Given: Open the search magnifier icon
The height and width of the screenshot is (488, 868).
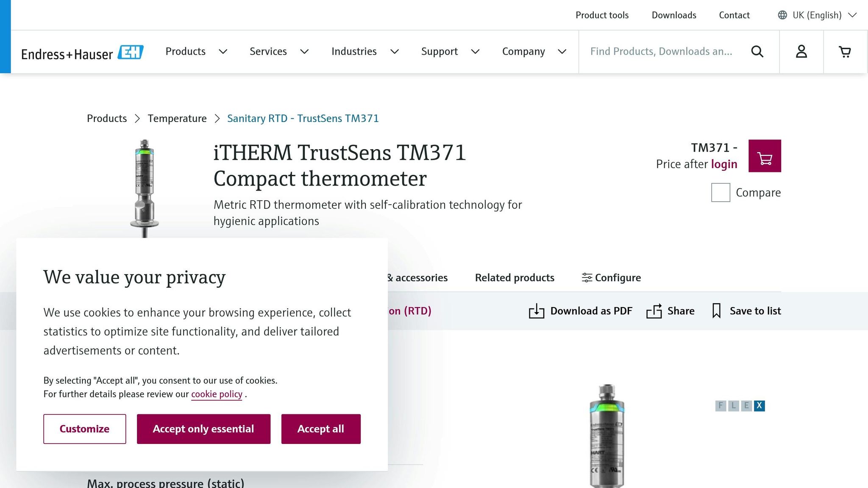Looking at the screenshot, I should coord(757,51).
